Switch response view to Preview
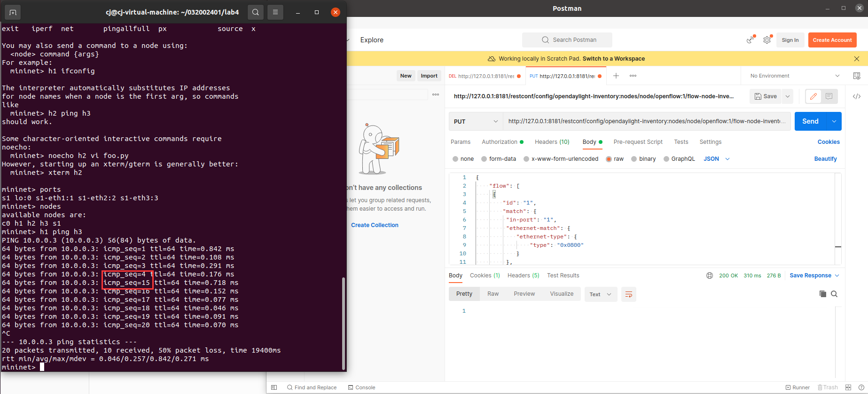Image resolution: width=868 pixels, height=394 pixels. tap(524, 294)
